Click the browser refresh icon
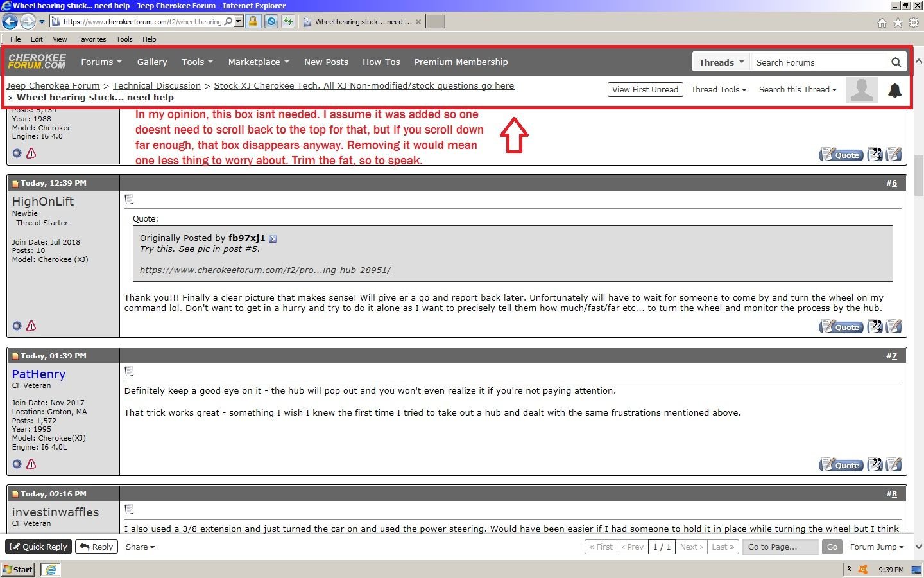This screenshot has height=578, width=924. tap(288, 22)
